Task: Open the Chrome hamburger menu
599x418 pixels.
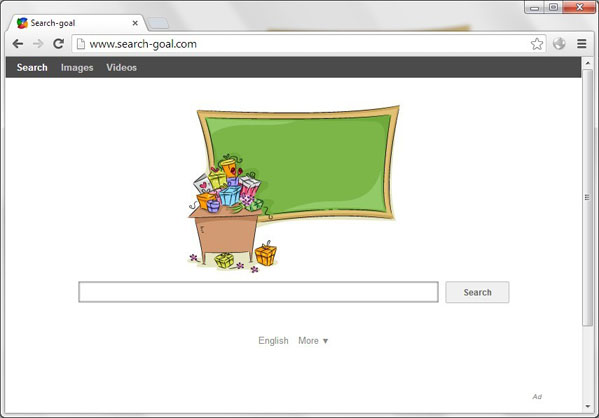Action: pos(581,44)
